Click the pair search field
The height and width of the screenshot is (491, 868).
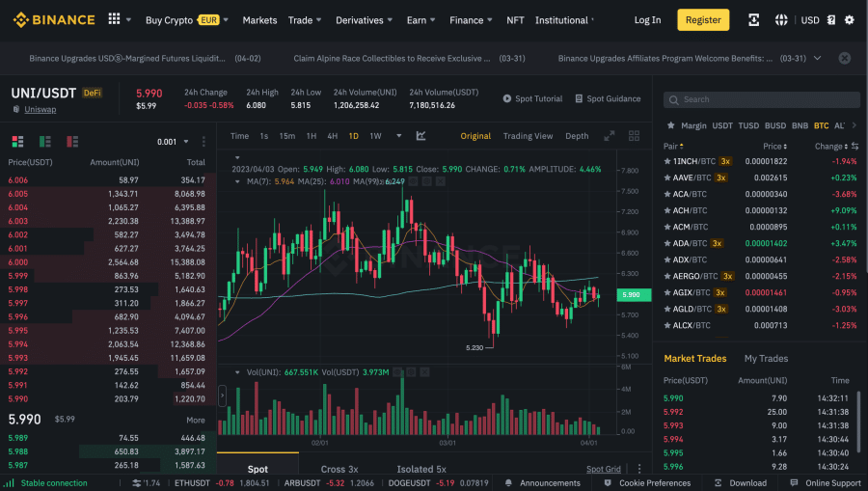point(762,99)
